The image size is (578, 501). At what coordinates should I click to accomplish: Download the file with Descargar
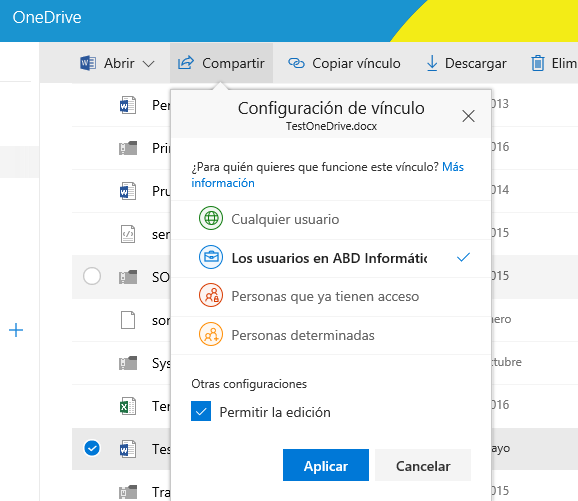point(466,63)
